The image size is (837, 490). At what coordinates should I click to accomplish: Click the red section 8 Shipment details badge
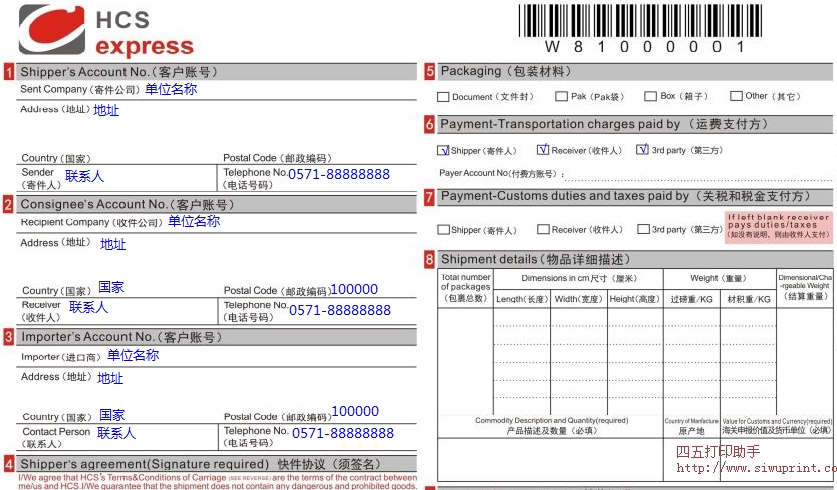pyautogui.click(x=429, y=260)
